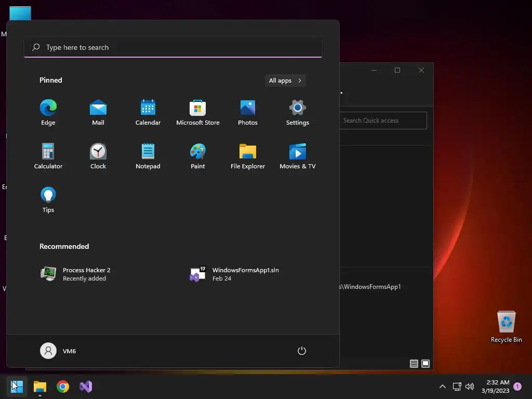Click the WindowsFormsApp1 path text in Explorer
The height and width of the screenshot is (399, 532).
pyautogui.click(x=370, y=287)
